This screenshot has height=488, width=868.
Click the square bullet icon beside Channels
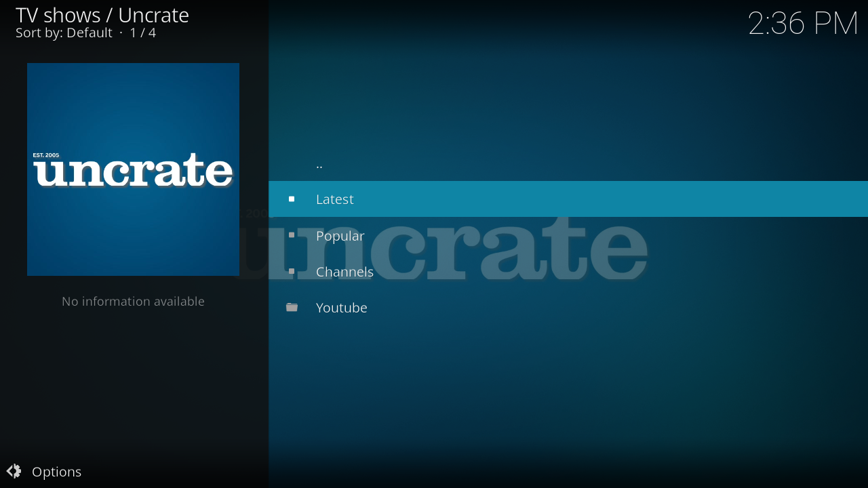292,271
